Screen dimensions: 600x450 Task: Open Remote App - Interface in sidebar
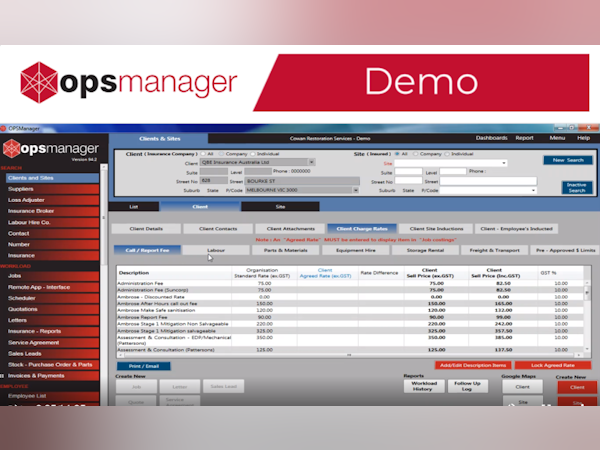click(x=52, y=287)
